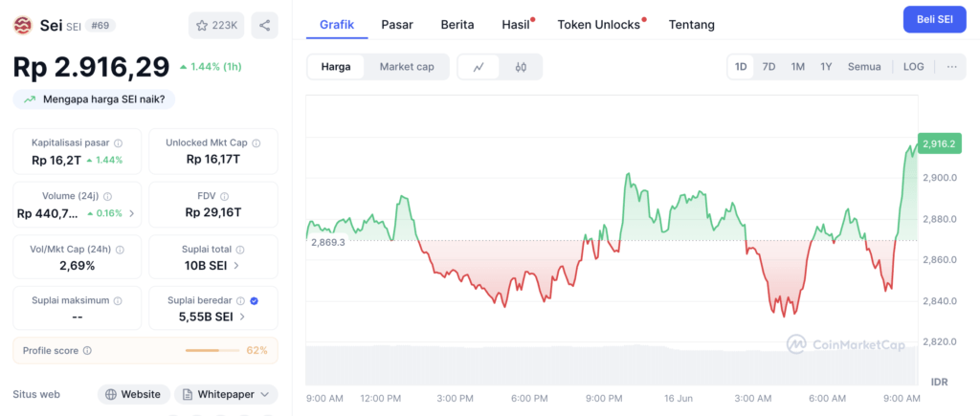Click the Rp 29,16T FDV value
The height and width of the screenshot is (416, 980).
click(213, 212)
